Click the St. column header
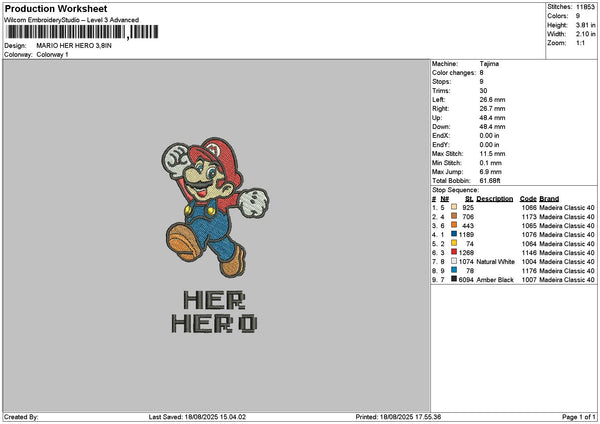The height and width of the screenshot is (424, 600). 470,199
